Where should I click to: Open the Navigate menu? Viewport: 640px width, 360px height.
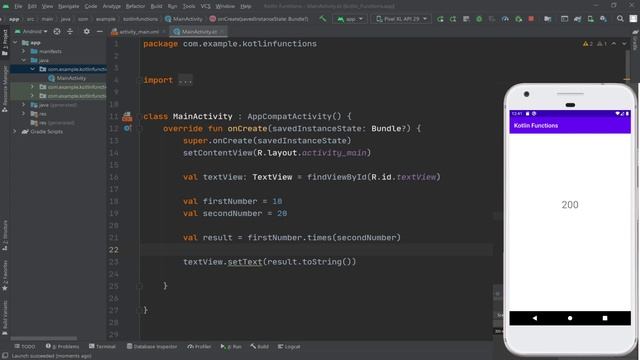[69, 6]
